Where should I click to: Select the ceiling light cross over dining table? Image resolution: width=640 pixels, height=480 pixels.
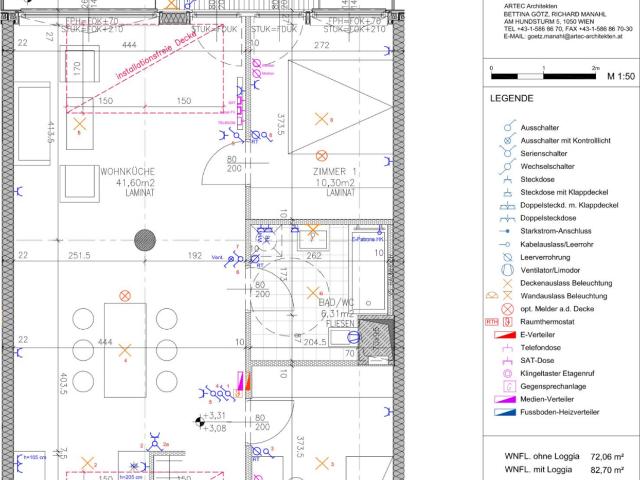pyautogui.click(x=124, y=351)
